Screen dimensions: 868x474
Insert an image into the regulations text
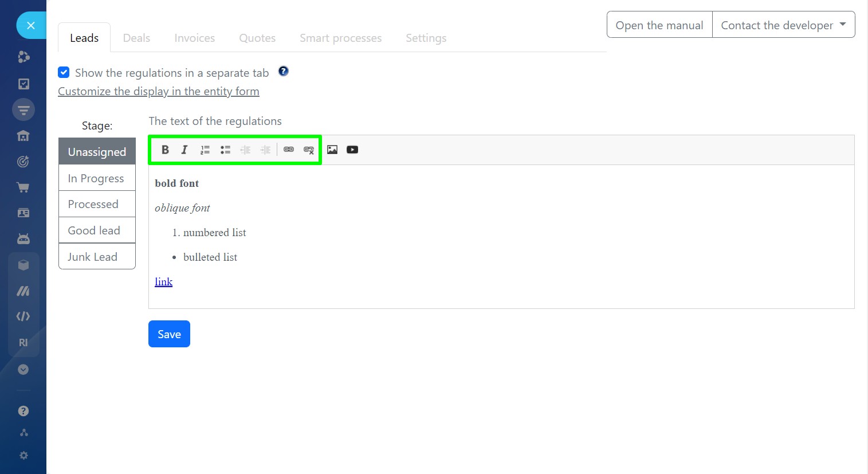click(332, 150)
